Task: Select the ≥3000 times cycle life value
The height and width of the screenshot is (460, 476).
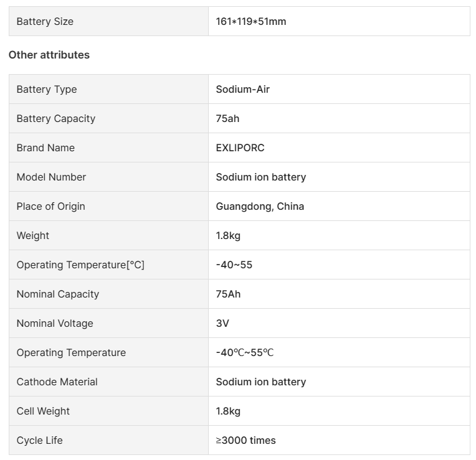Action: (245, 440)
